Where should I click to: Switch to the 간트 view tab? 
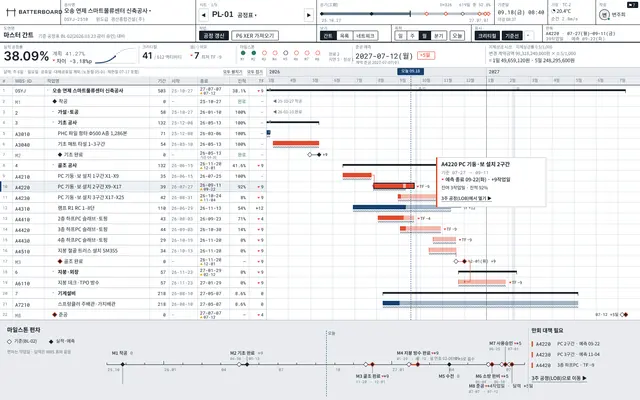tap(328, 36)
